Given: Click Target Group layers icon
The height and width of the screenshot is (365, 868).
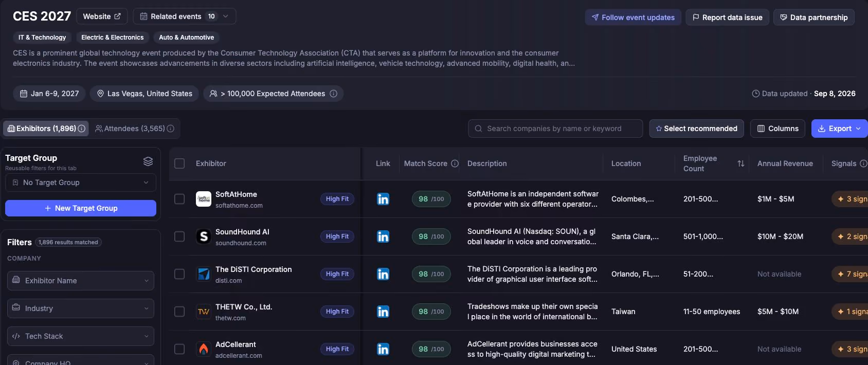Looking at the screenshot, I should [x=148, y=161].
